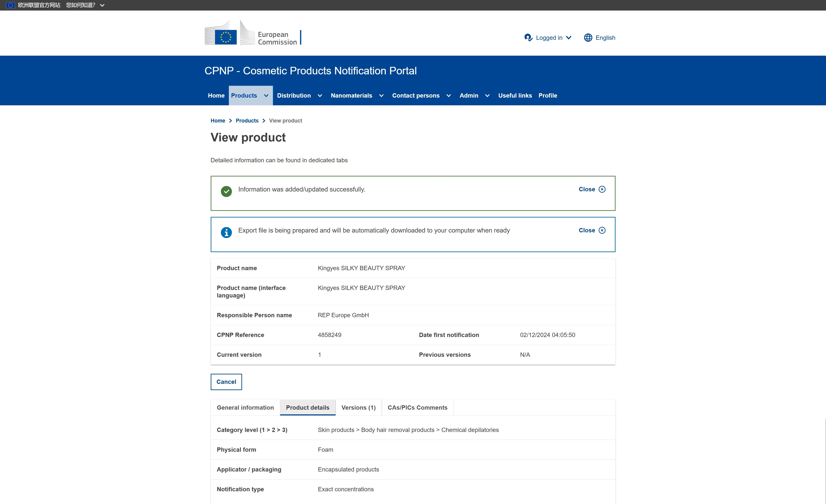Click the globe language icon
The width and height of the screenshot is (826, 504).
[x=588, y=38]
